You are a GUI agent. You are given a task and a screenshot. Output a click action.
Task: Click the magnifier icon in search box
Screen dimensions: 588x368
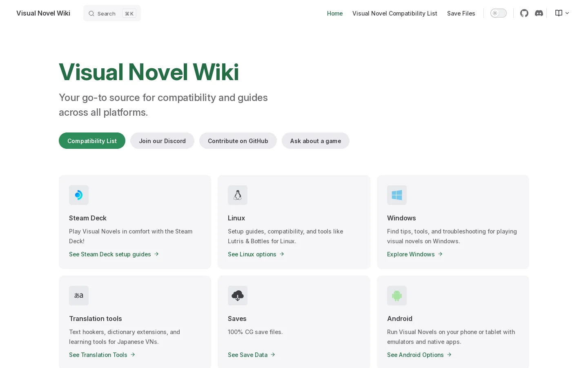tap(91, 13)
